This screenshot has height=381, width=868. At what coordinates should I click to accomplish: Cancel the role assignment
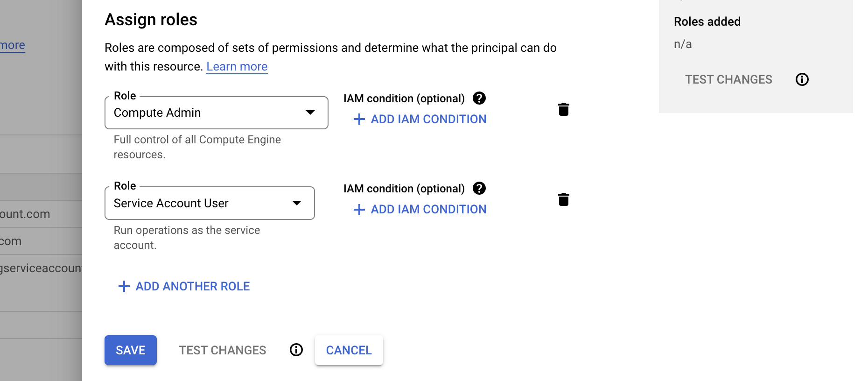pyautogui.click(x=349, y=350)
